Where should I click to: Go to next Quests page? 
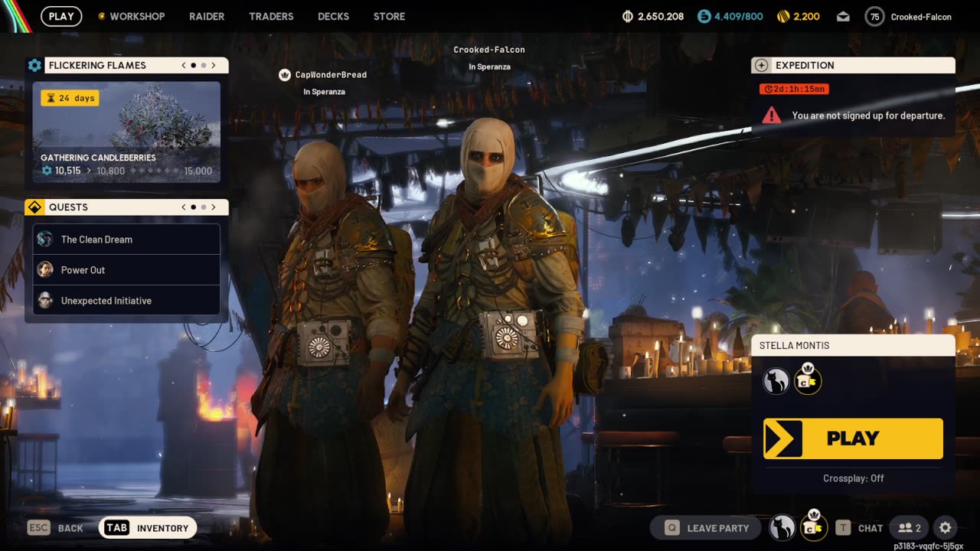(x=214, y=207)
